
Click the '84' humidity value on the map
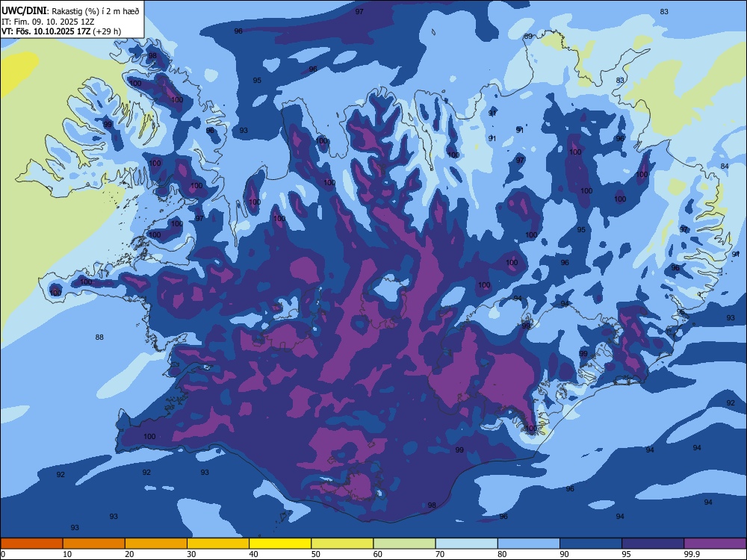pyautogui.click(x=725, y=167)
